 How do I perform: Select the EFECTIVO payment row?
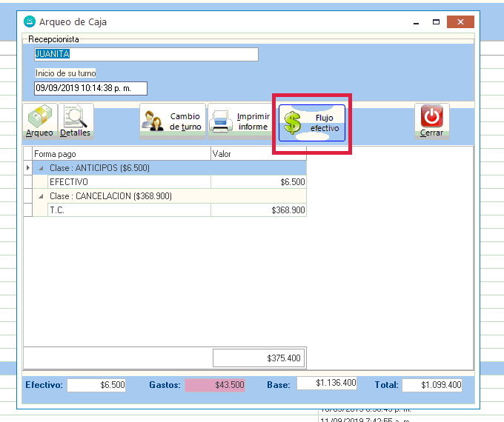pyautogui.click(x=129, y=182)
